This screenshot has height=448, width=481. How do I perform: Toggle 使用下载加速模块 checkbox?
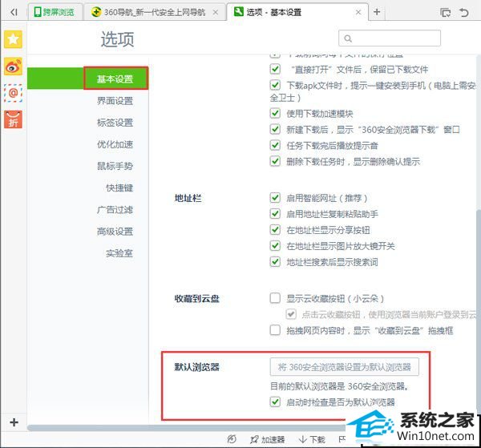click(x=275, y=113)
